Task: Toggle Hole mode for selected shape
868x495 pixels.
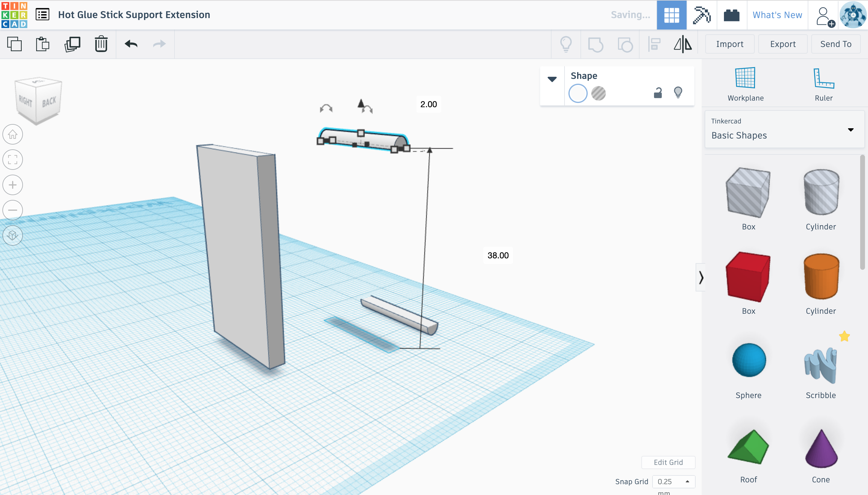Action: [598, 94]
